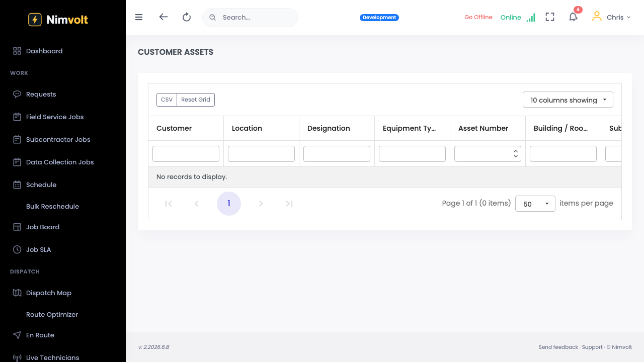644x362 pixels.
Task: Click the Field Service Jobs calendar icon
Action: coord(17,117)
